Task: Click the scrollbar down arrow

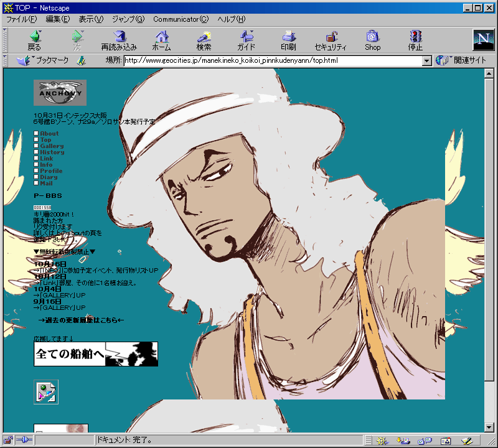Action: (x=489, y=427)
